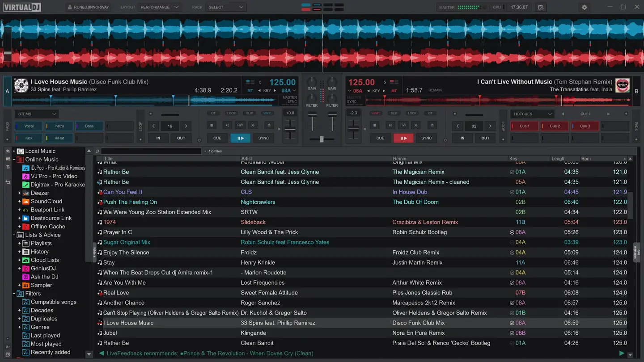Image resolution: width=644 pixels, height=362 pixels.
Task: Open the HOTCUES pad mode dropdown
Action: [x=532, y=114]
